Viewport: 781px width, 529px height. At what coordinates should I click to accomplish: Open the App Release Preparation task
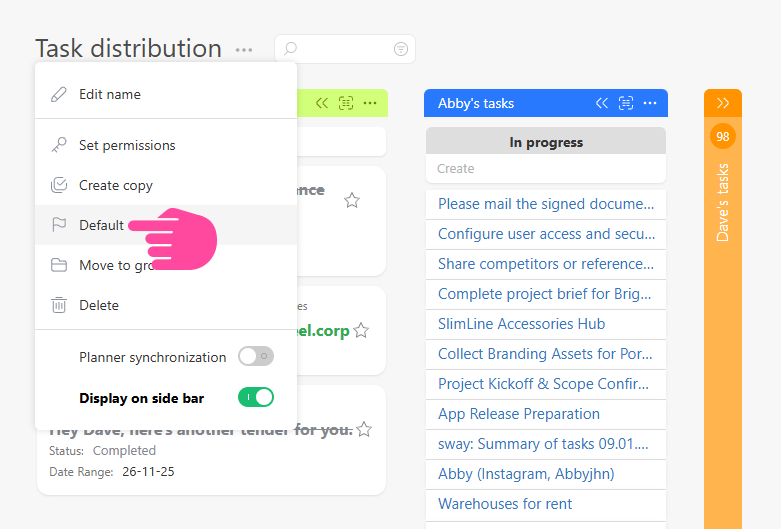coord(518,414)
